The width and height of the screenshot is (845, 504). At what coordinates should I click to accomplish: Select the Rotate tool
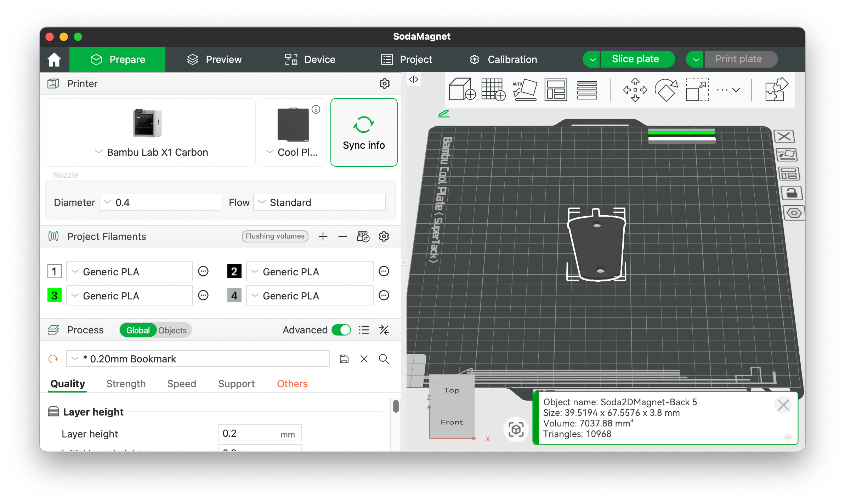(x=666, y=90)
